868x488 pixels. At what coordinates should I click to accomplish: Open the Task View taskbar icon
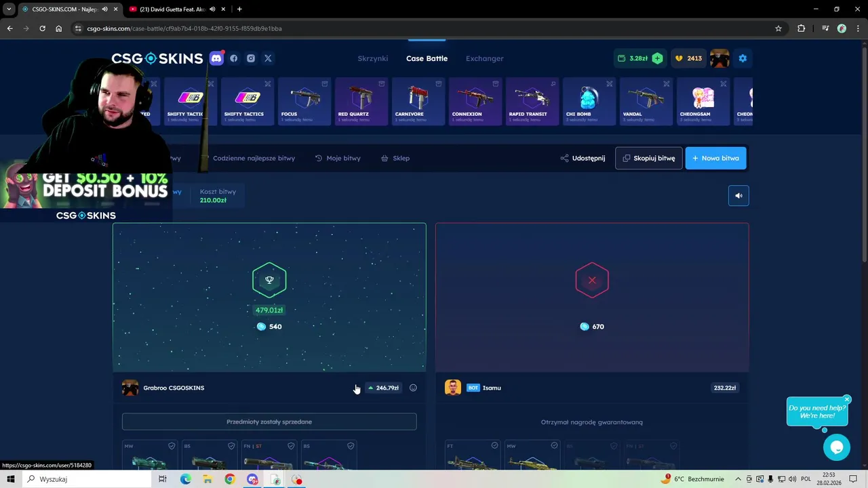163,479
